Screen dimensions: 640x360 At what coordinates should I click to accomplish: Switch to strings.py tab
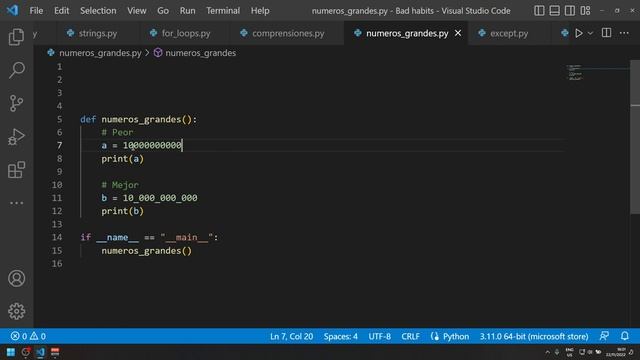[98, 33]
